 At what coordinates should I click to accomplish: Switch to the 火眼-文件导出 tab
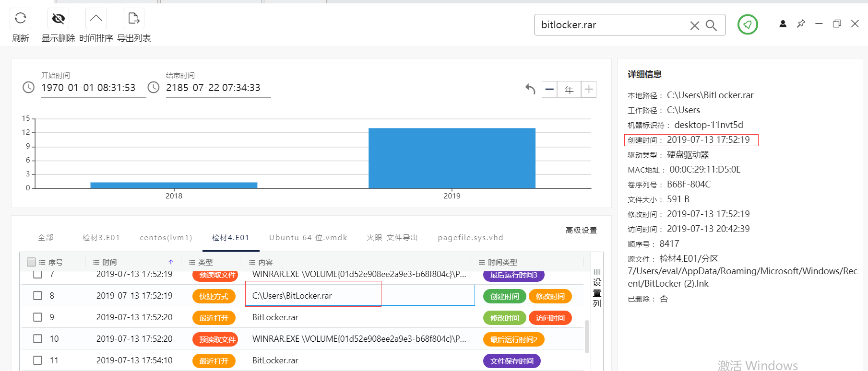[x=392, y=238]
